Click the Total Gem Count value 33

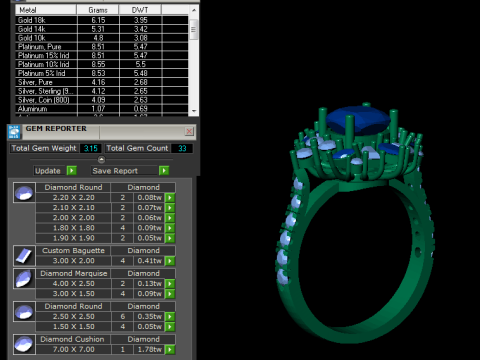click(182, 148)
